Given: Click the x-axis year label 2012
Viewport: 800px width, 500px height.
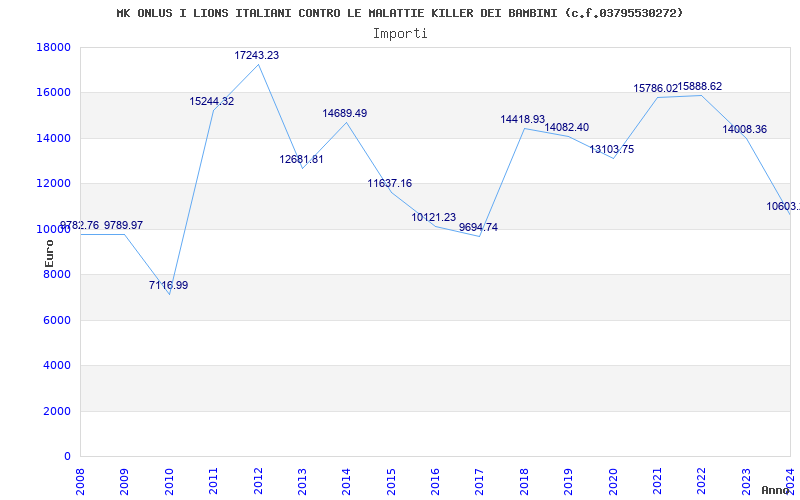Looking at the screenshot, I should (258, 481).
